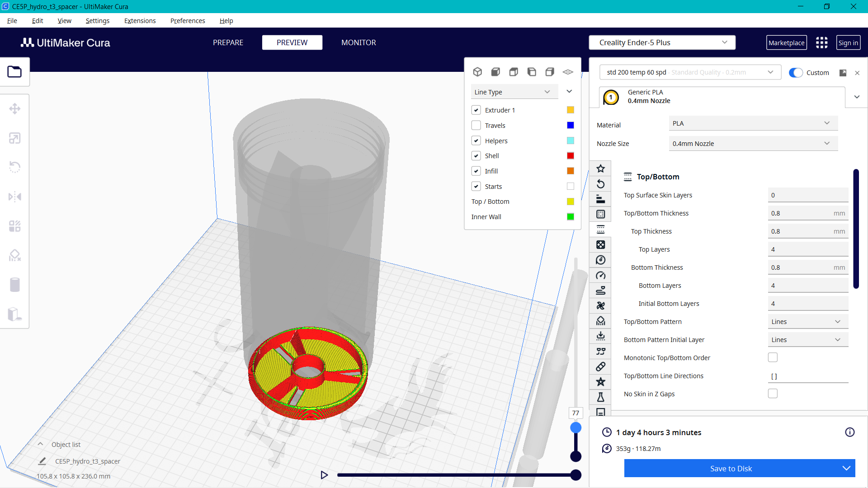Click the Top Layers value field
Image resolution: width=868 pixels, height=488 pixels.
808,249
